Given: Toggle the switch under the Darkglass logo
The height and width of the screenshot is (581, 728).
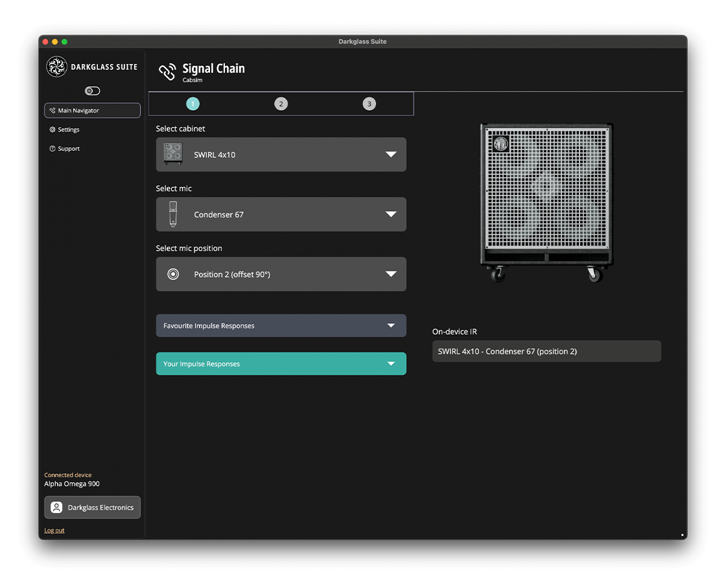Looking at the screenshot, I should point(93,91).
